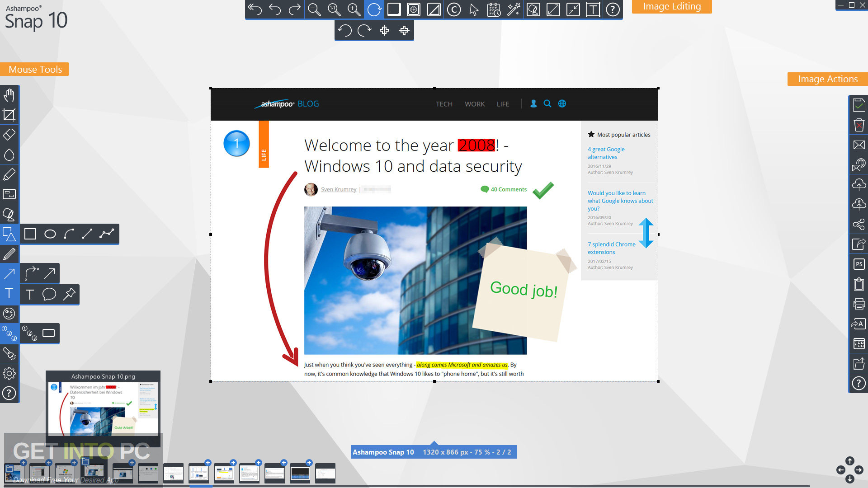Viewport: 868px width, 488px height.
Task: Choose the curved arrow variant
Action: (31, 273)
